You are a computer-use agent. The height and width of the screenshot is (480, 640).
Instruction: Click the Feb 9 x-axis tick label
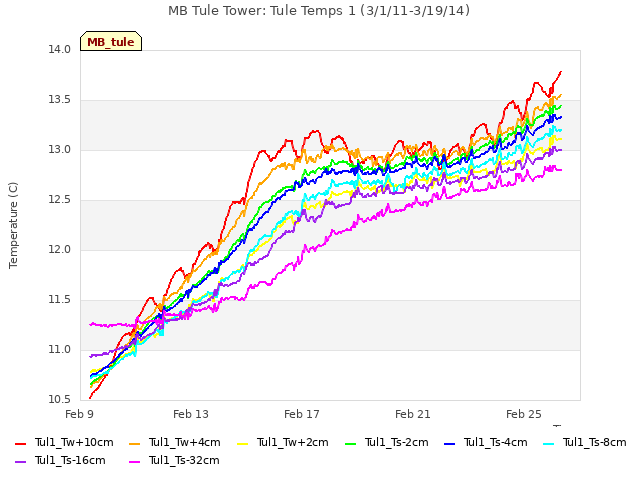79,414
